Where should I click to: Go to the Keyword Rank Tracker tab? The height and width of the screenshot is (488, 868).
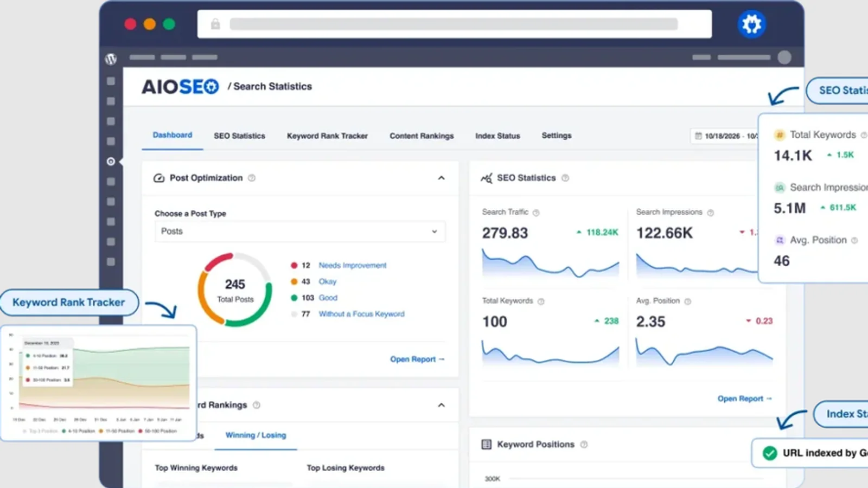point(327,136)
